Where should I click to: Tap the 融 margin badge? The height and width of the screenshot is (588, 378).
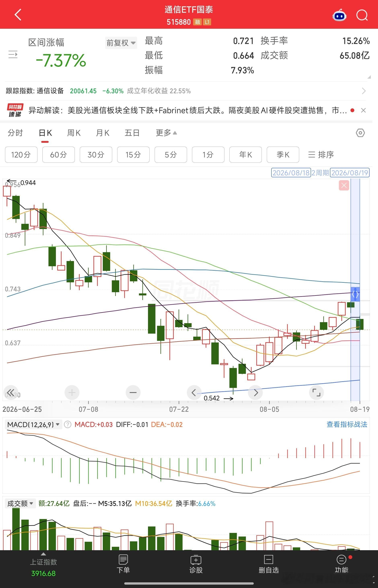click(197, 22)
